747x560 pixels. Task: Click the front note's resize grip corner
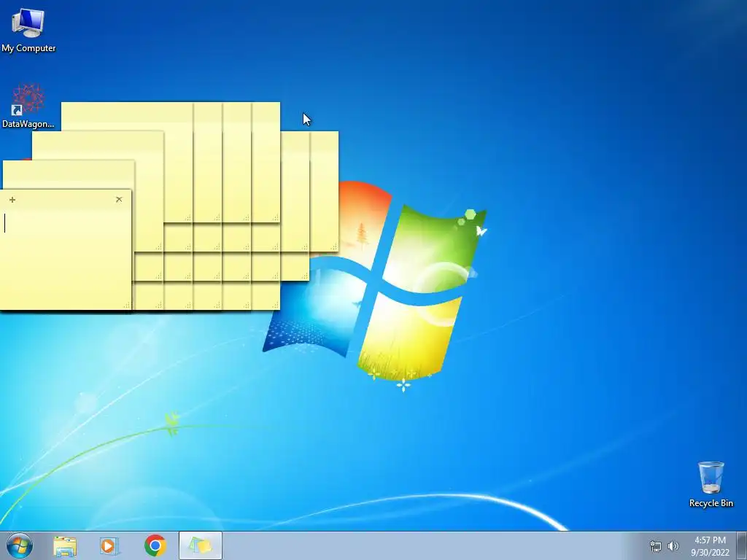[127, 306]
